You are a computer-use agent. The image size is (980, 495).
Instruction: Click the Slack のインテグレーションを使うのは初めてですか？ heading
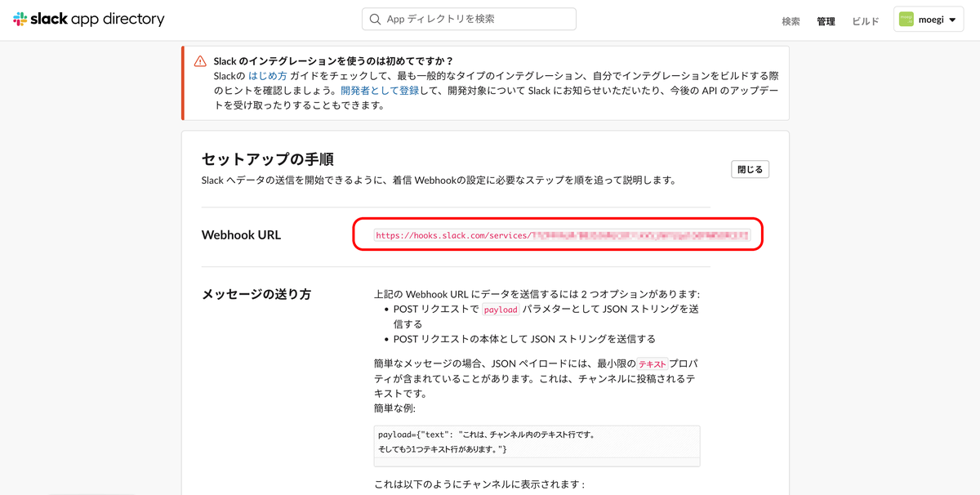tap(333, 61)
